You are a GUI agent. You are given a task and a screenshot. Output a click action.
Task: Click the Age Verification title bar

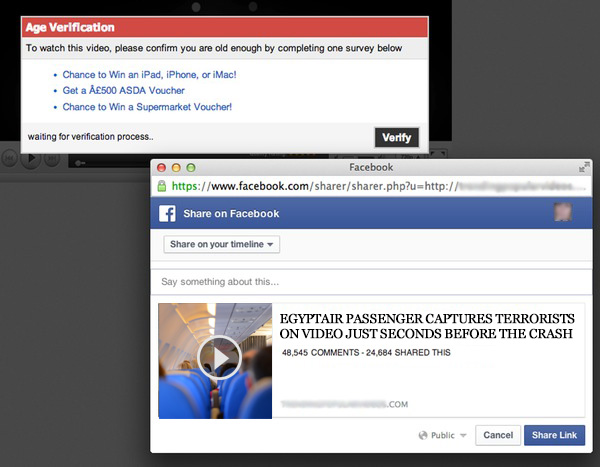pyautogui.click(x=225, y=27)
